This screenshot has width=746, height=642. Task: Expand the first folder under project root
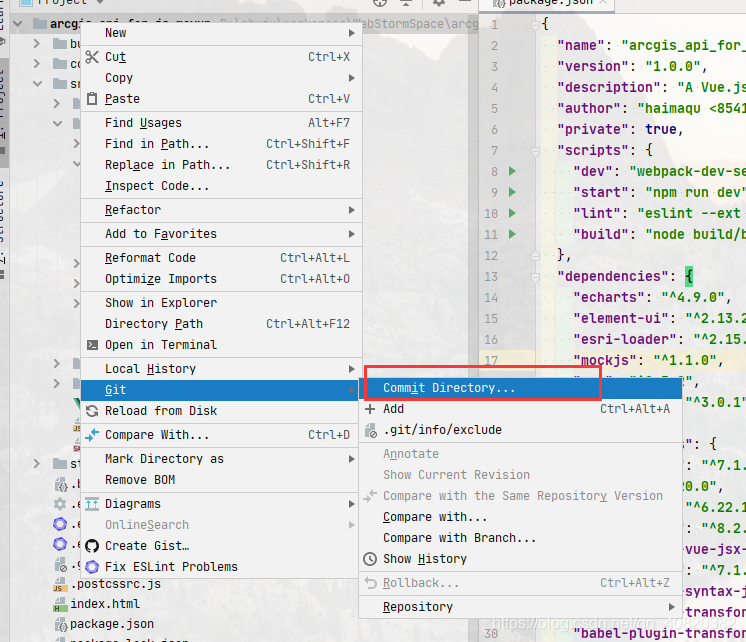[x=37, y=44]
